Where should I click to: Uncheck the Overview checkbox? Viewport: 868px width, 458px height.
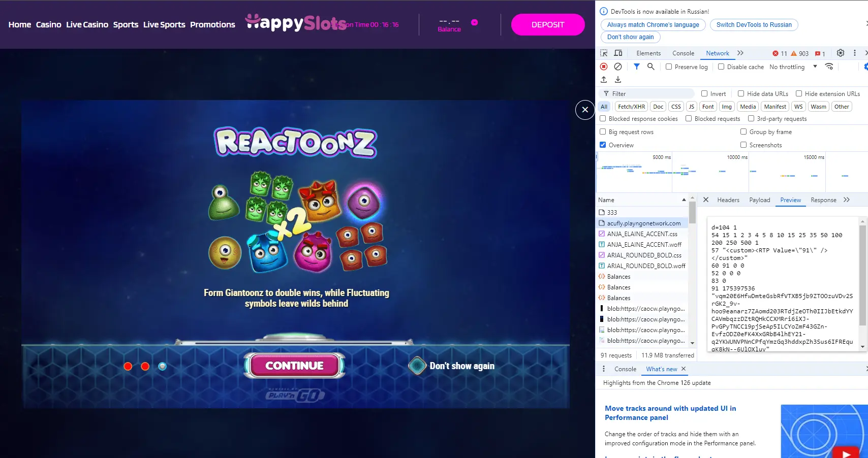point(603,145)
